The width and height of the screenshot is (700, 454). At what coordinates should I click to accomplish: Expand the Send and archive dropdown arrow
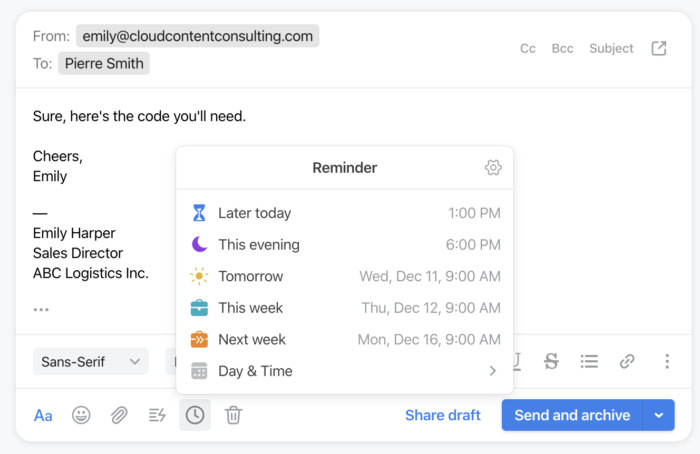(x=658, y=415)
